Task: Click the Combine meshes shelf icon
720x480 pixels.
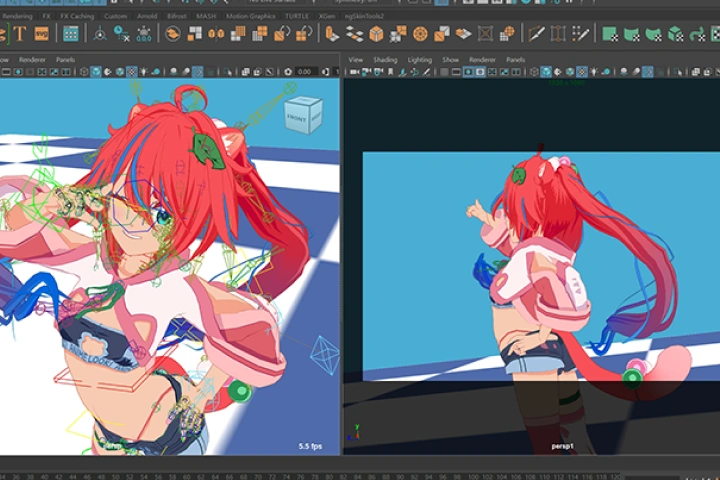Action: coord(173,34)
